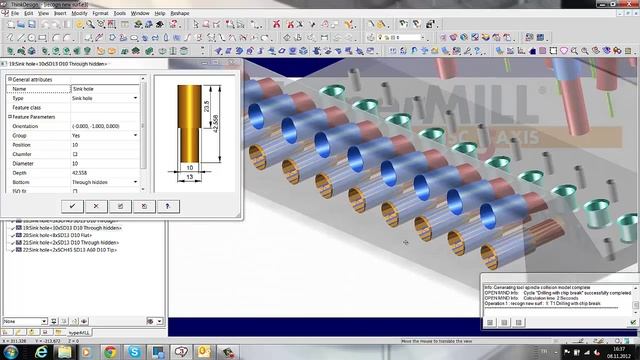Image resolution: width=640 pixels, height=360 pixels.
Task: Select the rectangle drawing tool icon
Action: (x=42, y=38)
